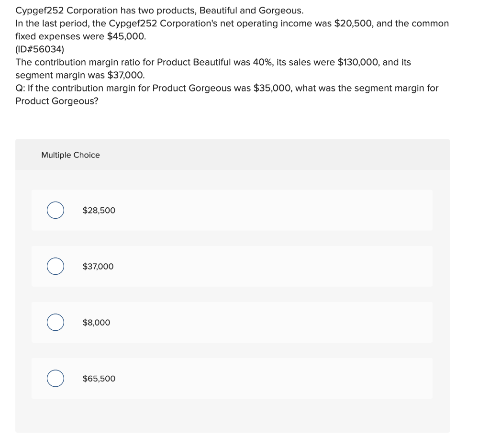
Task: Click the $37,000 answer text label
Action: point(98,267)
